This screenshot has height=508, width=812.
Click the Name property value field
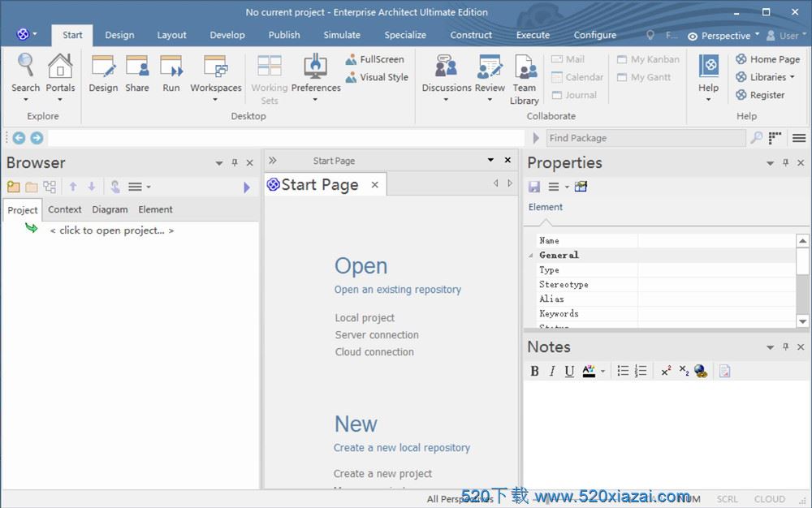(717, 240)
